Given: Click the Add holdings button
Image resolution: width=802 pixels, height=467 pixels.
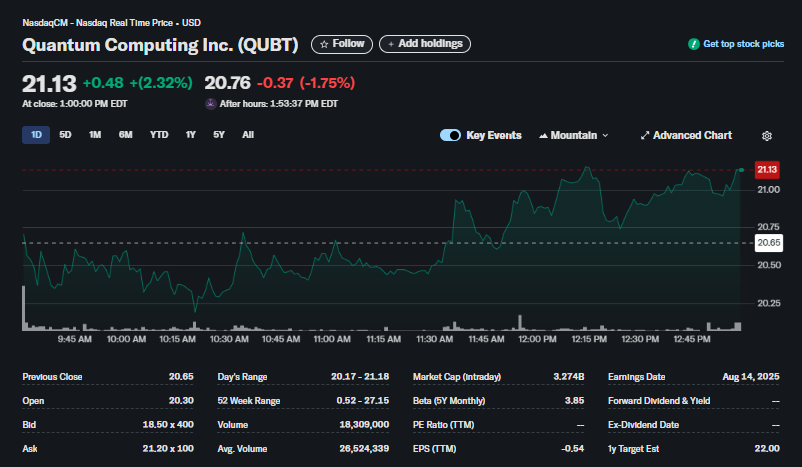Looking at the screenshot, I should click(x=425, y=44).
